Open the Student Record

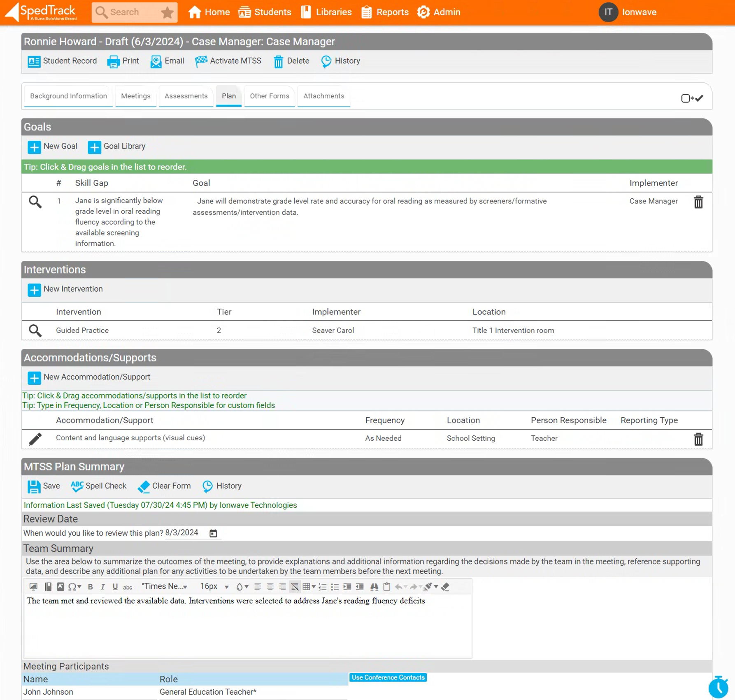pyautogui.click(x=62, y=61)
